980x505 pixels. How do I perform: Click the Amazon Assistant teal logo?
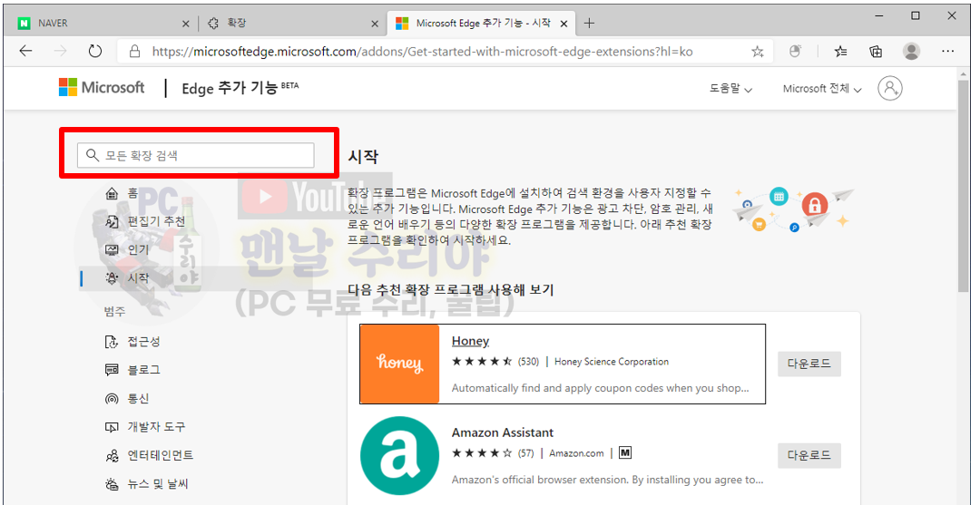pyautogui.click(x=400, y=456)
